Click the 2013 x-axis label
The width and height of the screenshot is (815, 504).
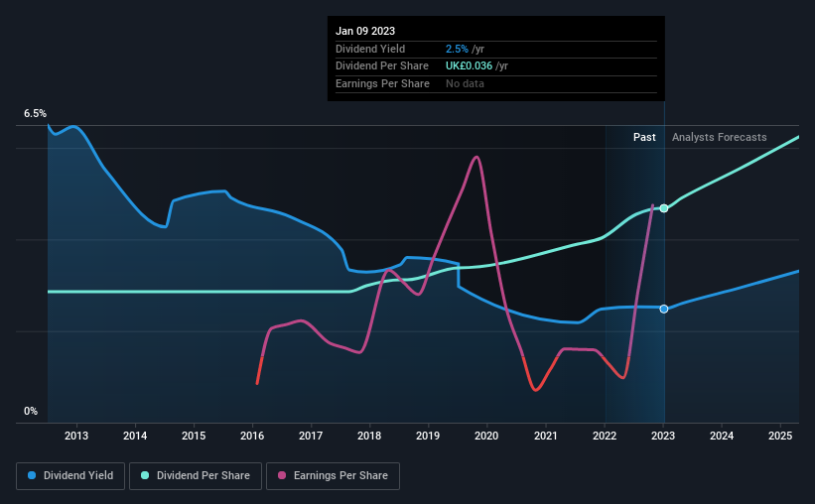click(76, 436)
